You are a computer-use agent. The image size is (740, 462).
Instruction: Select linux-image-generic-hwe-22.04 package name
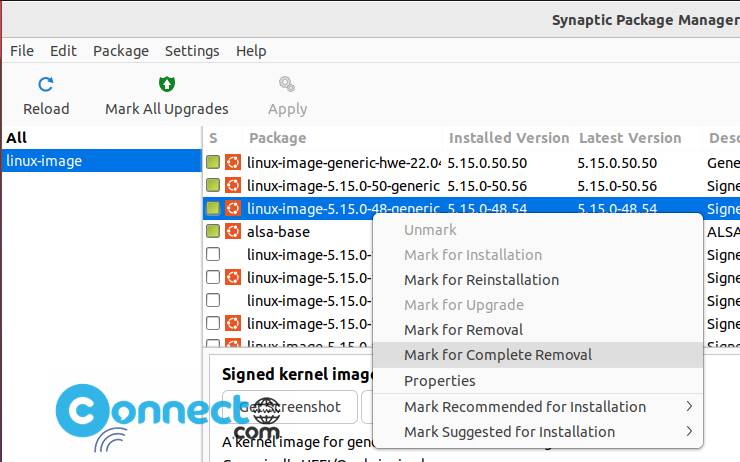pyautogui.click(x=344, y=163)
